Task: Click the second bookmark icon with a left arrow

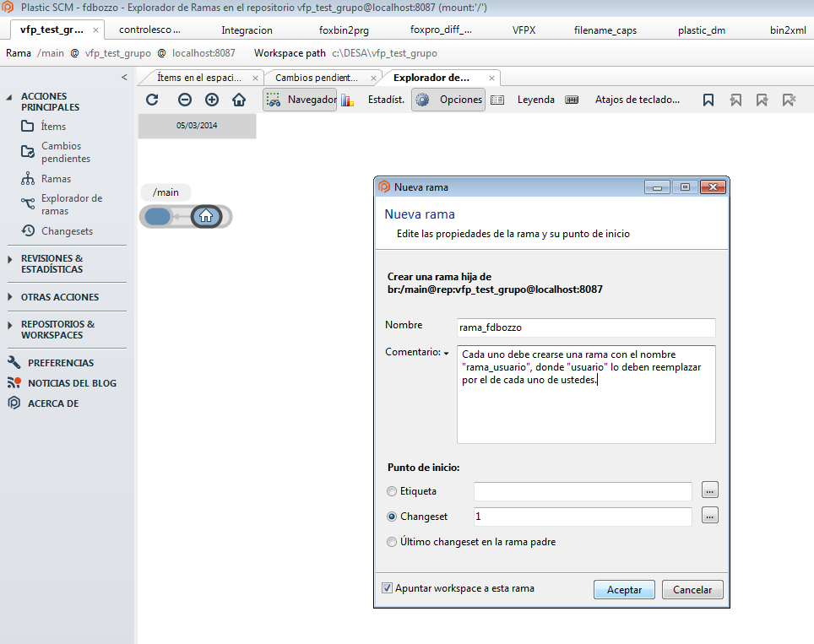Action: pyautogui.click(x=735, y=100)
